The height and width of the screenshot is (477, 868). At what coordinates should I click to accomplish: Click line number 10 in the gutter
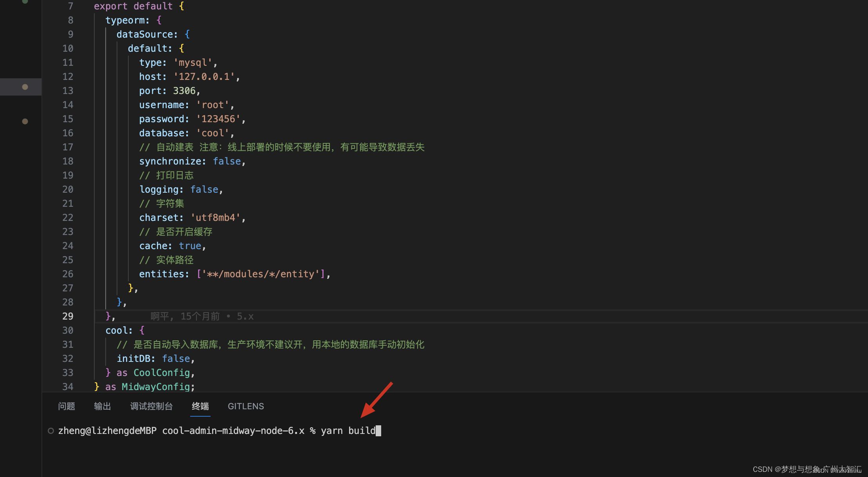point(68,49)
